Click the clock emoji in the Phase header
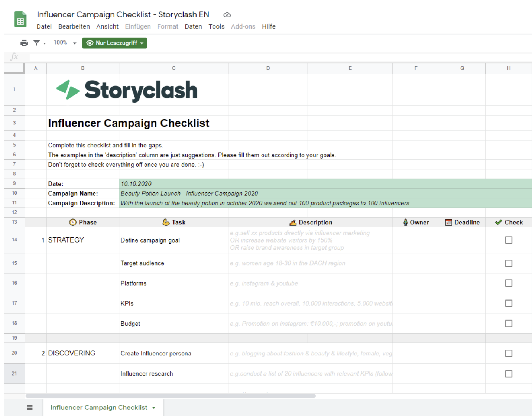Screen dimensions: 532x419 click(72, 222)
